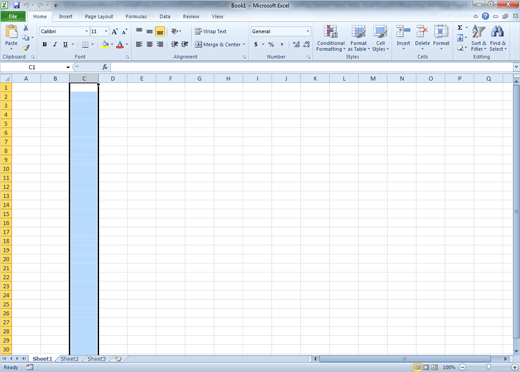This screenshot has height=372, width=520.
Task: Increase cell indent
Action: (185, 44)
